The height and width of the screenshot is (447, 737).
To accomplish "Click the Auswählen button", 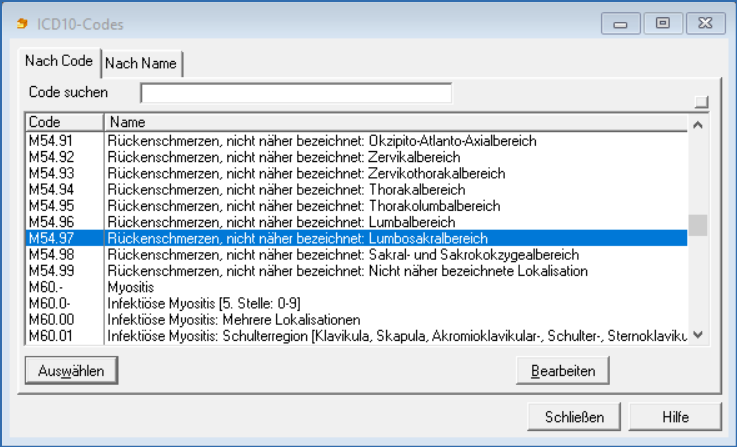I will click(x=71, y=371).
